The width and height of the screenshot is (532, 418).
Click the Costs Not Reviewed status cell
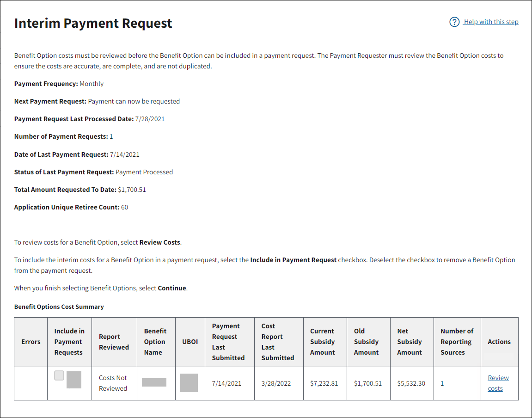pos(113,383)
